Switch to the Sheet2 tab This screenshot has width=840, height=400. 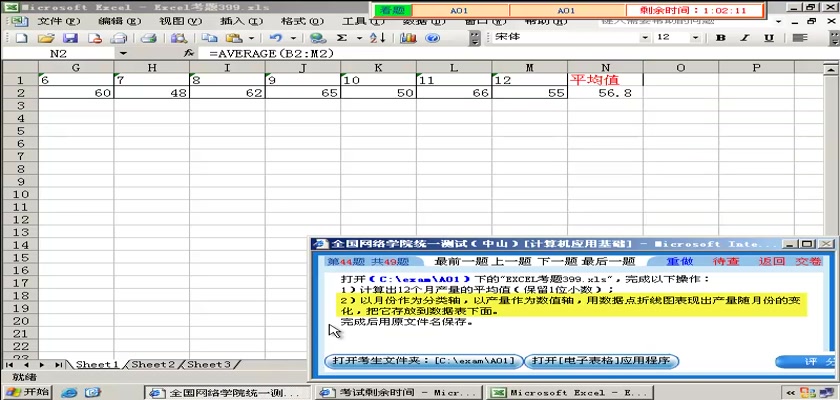pos(153,364)
